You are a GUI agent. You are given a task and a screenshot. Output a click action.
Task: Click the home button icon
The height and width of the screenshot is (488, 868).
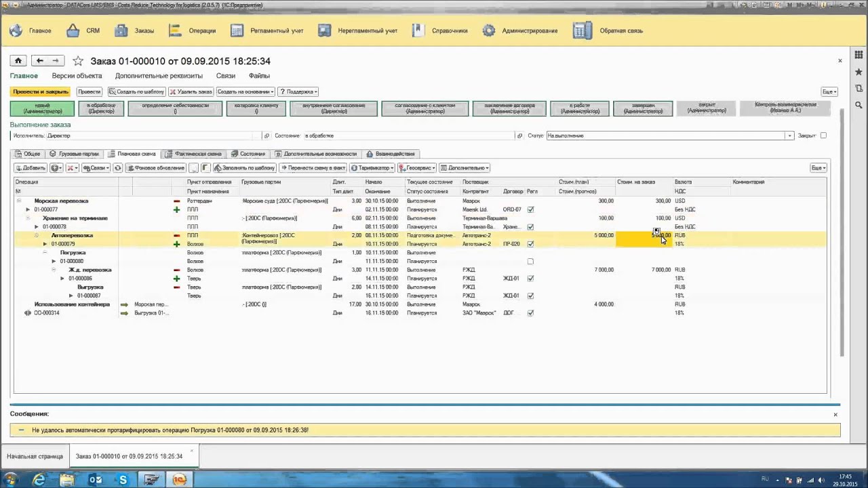click(x=18, y=61)
